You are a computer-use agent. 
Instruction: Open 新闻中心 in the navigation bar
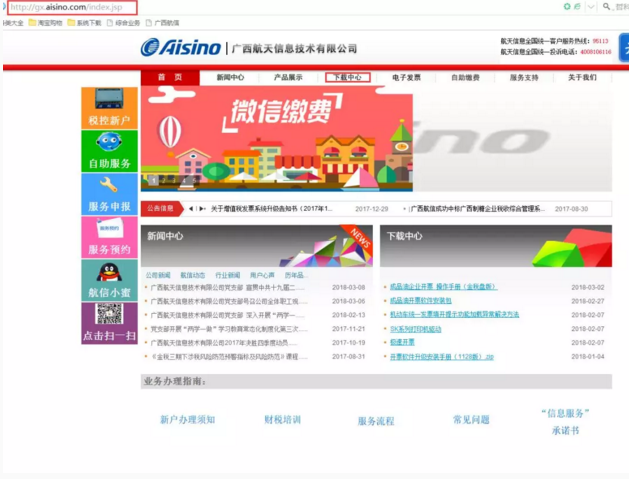(x=230, y=77)
